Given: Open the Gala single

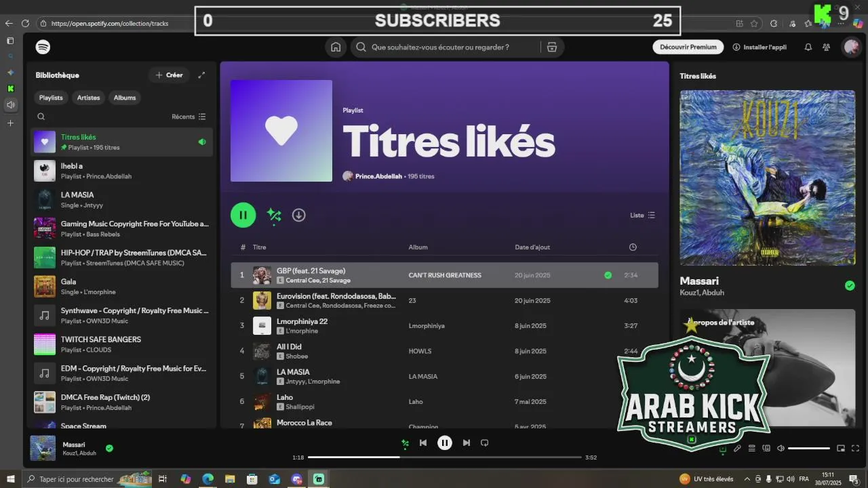Looking at the screenshot, I should click(x=121, y=287).
